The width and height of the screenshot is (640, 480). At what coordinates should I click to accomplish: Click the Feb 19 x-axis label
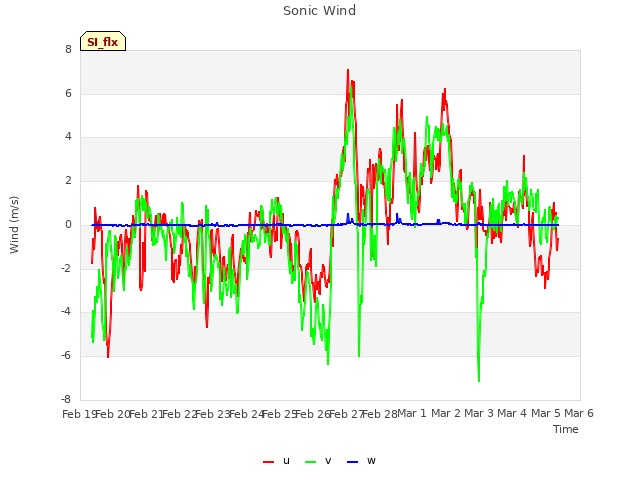tap(79, 414)
